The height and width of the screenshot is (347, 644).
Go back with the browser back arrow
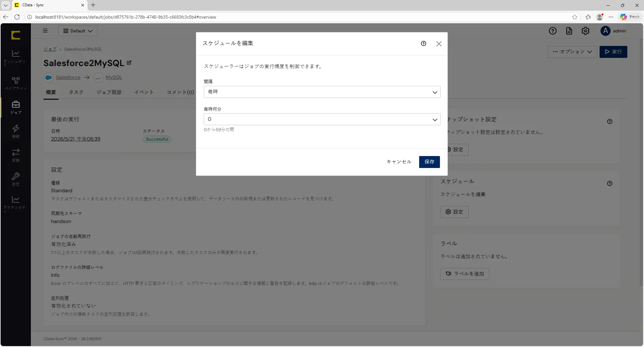pyautogui.click(x=6, y=17)
